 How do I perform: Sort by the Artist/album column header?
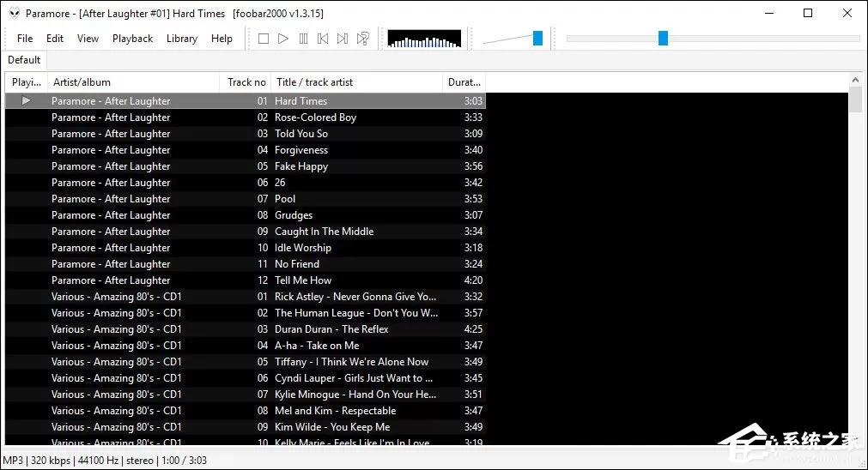coord(133,82)
